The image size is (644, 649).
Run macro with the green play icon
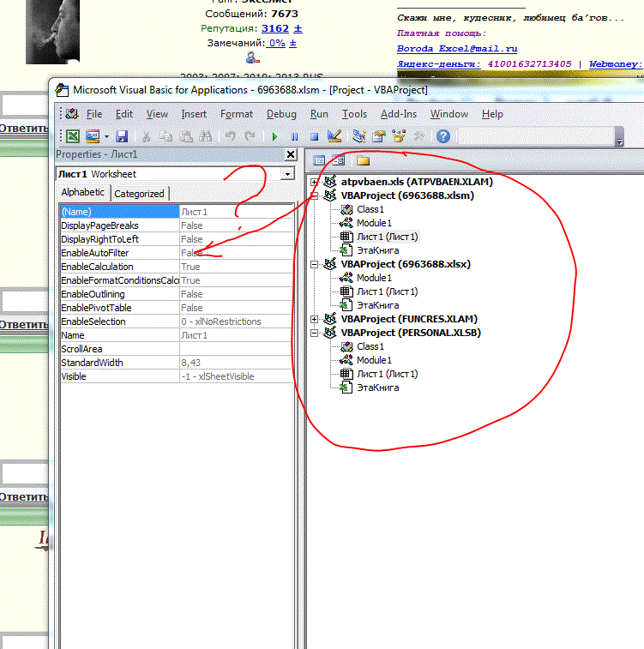[x=274, y=136]
